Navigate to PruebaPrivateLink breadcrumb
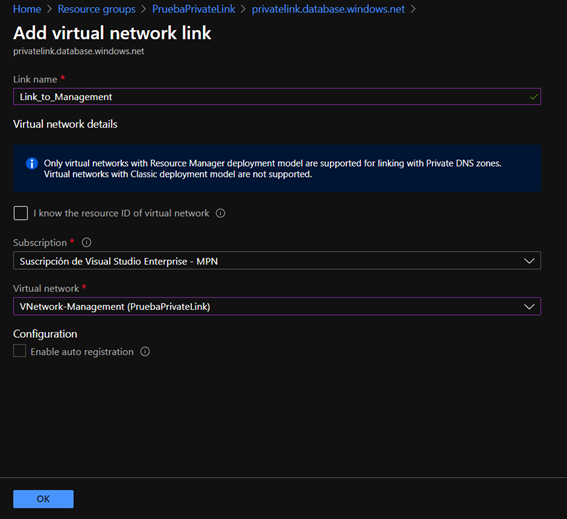This screenshot has width=567, height=519. [193, 9]
